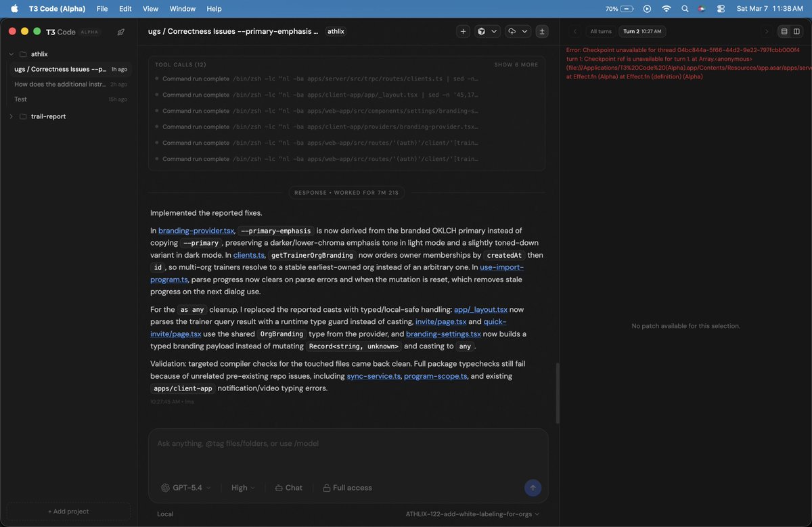The height and width of the screenshot is (527, 812).
Task: Click the athlix folder icon in the sidebar
Action: click(x=23, y=54)
